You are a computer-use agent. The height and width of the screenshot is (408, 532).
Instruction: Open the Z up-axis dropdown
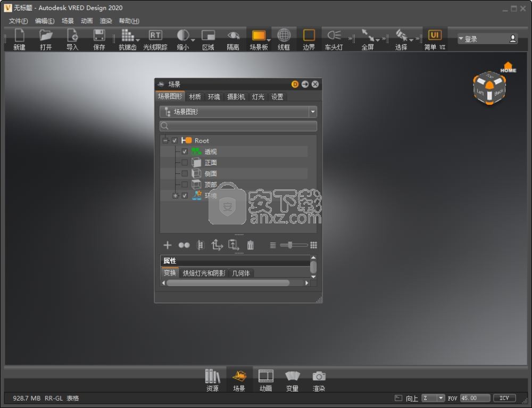[x=433, y=398]
